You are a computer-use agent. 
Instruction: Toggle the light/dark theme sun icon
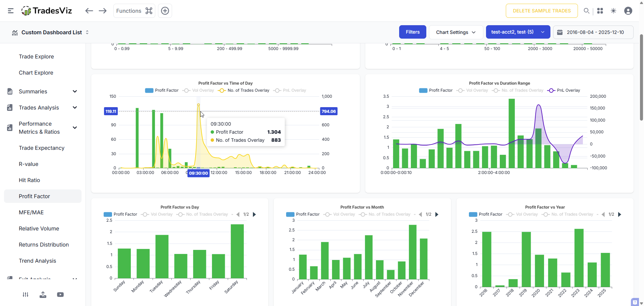point(613,11)
